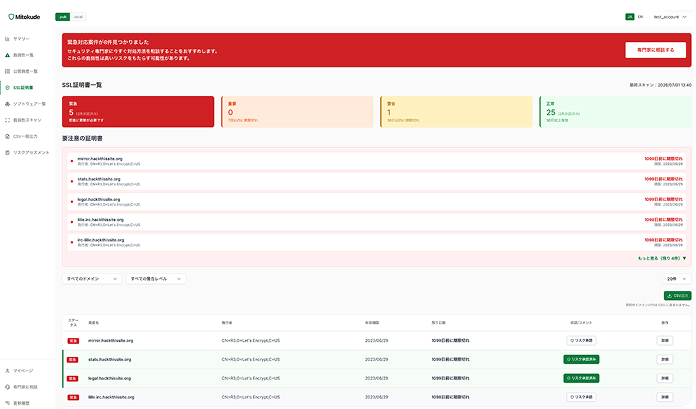The width and height of the screenshot is (696, 409).
Task: Click mirror.hackthissite.org in the attention list
Action: 100,159
